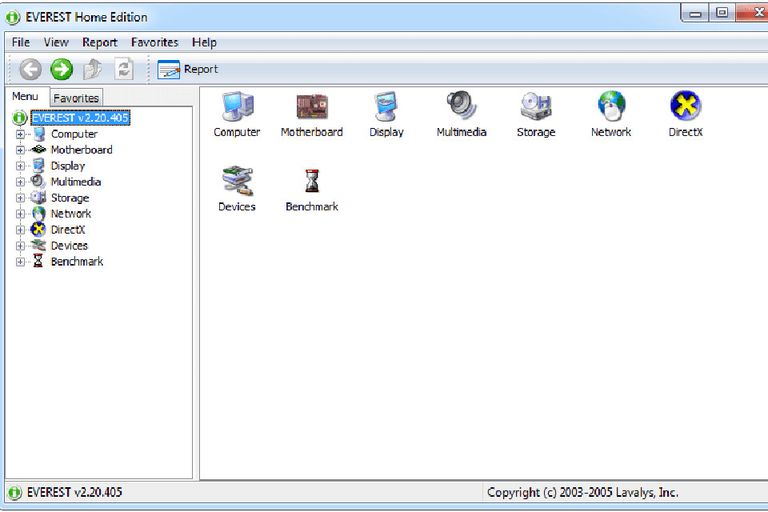
Task: Open the Network globe icon in the main pane
Action: pos(611,105)
